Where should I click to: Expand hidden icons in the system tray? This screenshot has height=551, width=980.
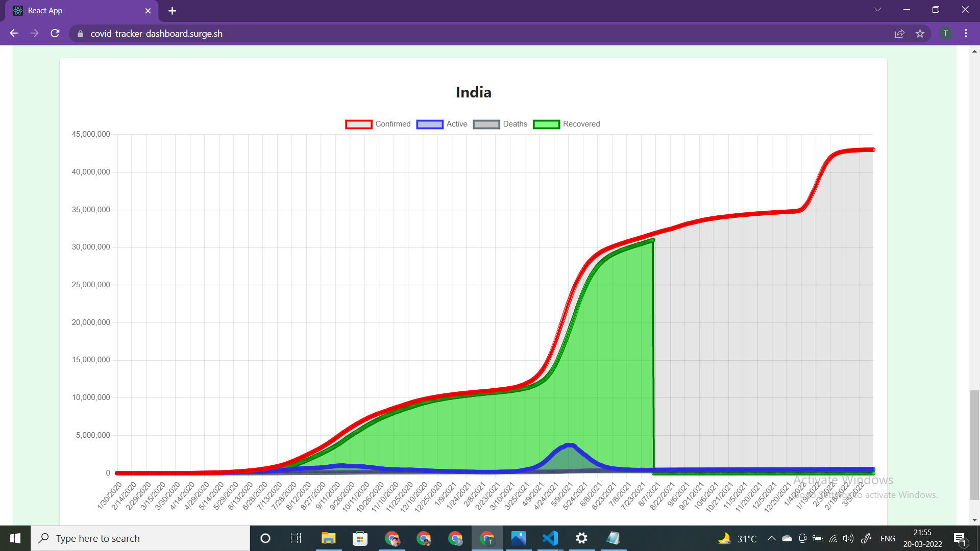pyautogui.click(x=771, y=538)
